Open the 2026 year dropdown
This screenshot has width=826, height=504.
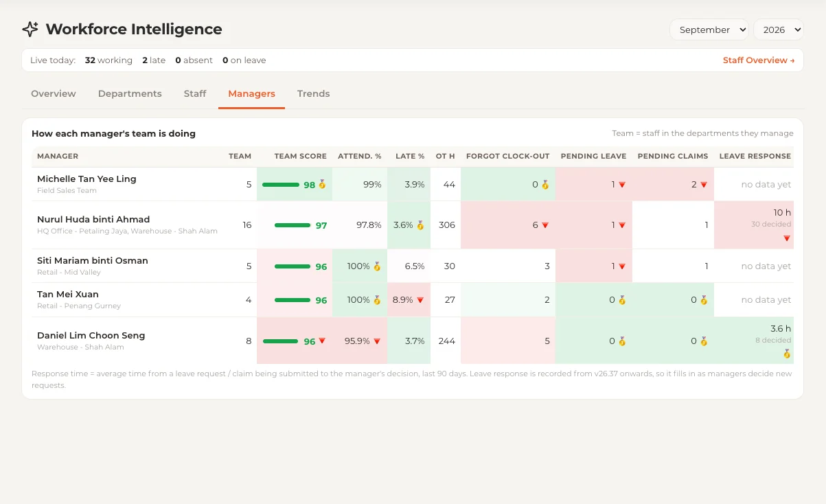click(x=779, y=30)
